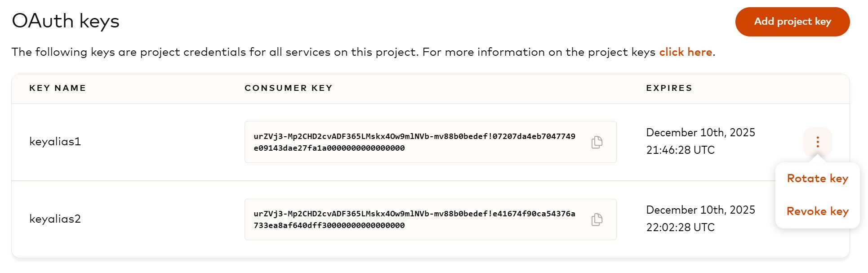The image size is (868, 273).
Task: Click inside the keyalias2 consumer key box
Action: [x=414, y=219]
